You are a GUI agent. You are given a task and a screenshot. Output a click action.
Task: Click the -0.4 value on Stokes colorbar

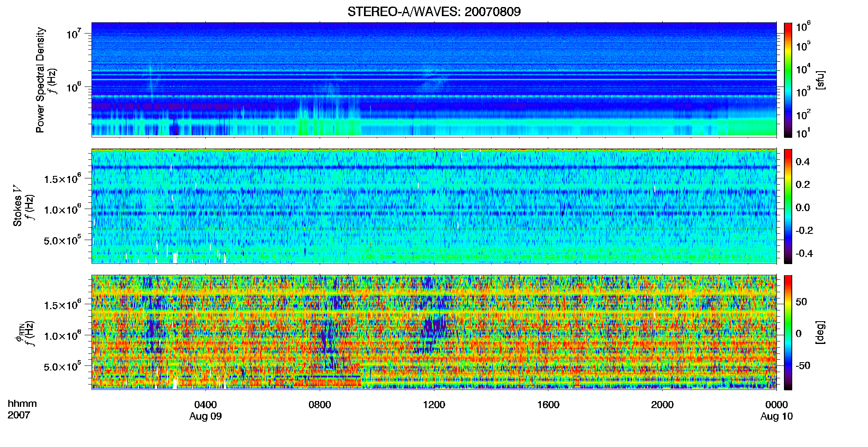(804, 254)
